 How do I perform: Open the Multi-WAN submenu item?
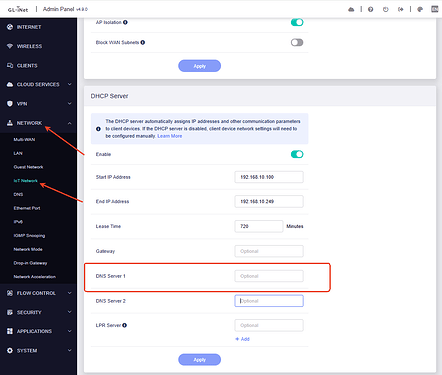click(24, 139)
